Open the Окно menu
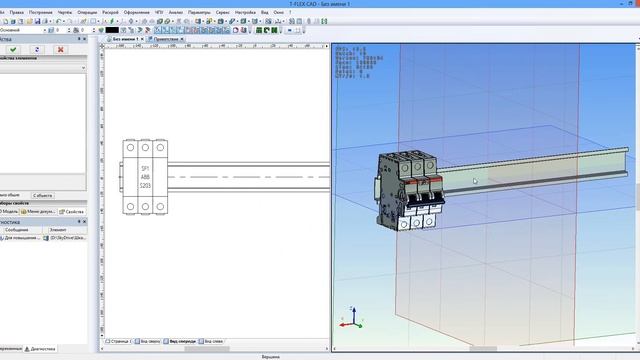 click(278, 13)
